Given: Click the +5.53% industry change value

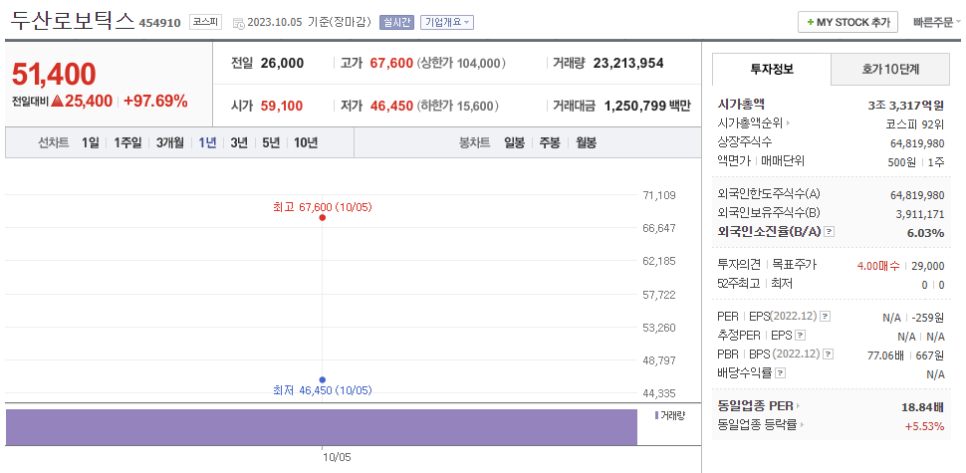Looking at the screenshot, I should (924, 426).
